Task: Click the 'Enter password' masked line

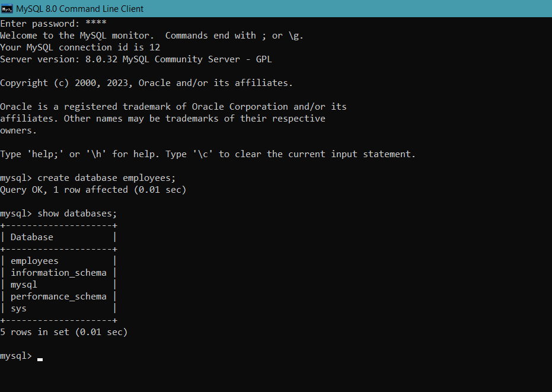Action: (53, 24)
